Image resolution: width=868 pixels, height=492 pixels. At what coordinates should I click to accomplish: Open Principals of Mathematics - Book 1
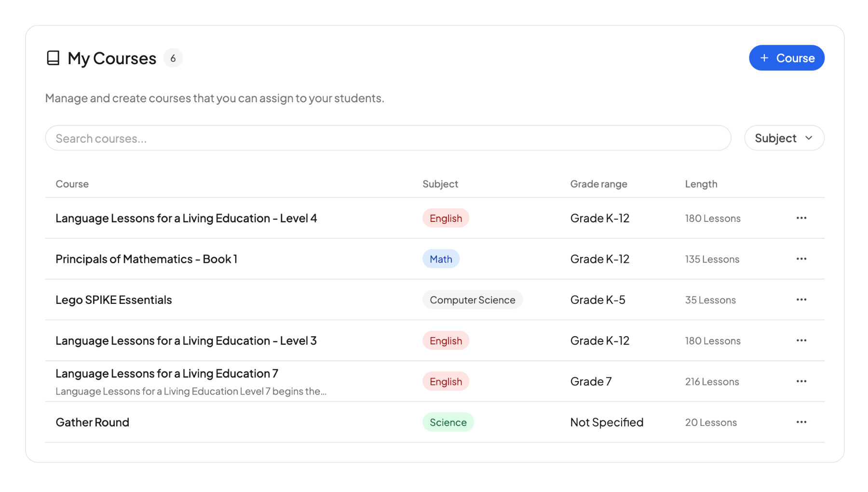[146, 259]
